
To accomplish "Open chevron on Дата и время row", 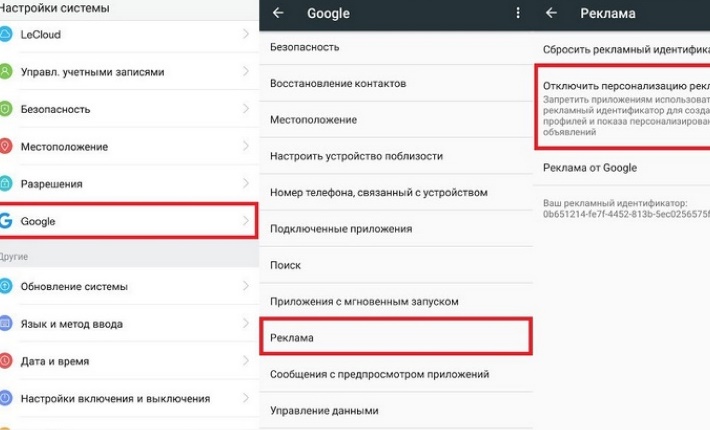I will (246, 360).
